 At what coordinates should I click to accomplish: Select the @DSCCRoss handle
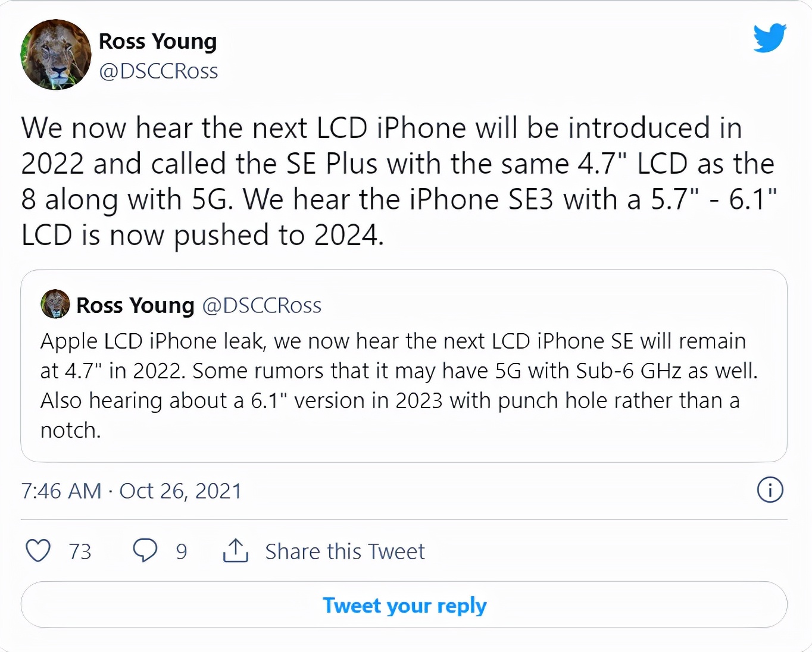[158, 70]
